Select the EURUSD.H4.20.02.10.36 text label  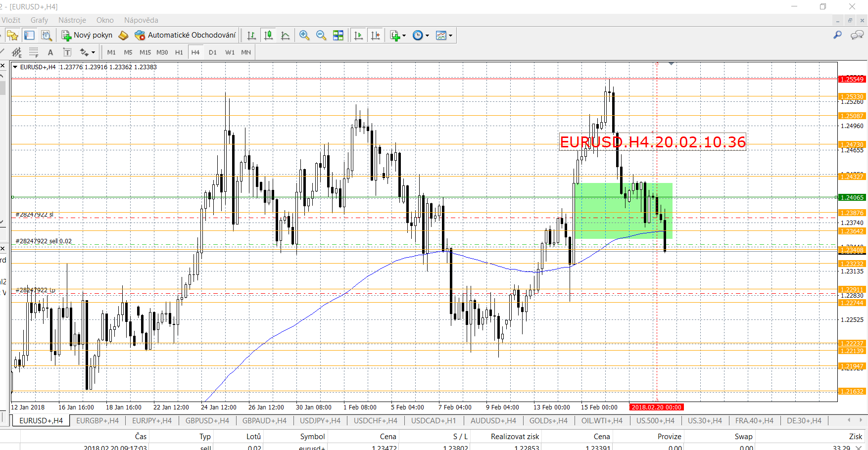point(653,142)
